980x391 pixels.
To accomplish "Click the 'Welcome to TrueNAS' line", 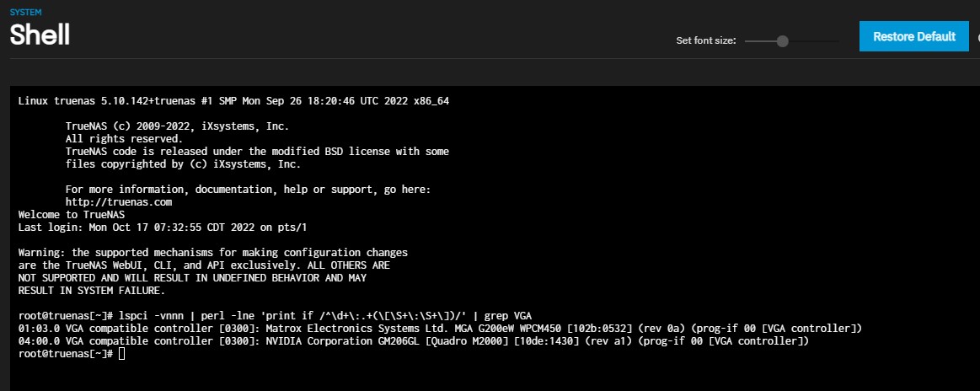I will (x=72, y=215).
